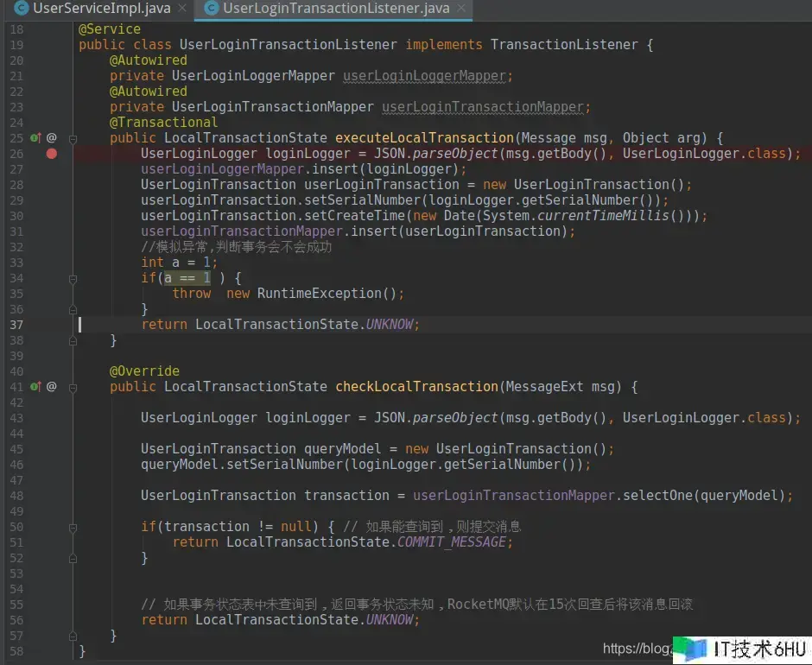Image resolution: width=812 pixels, height=665 pixels.
Task: Fold the if block starting on line 50
Action: [x=73, y=527]
